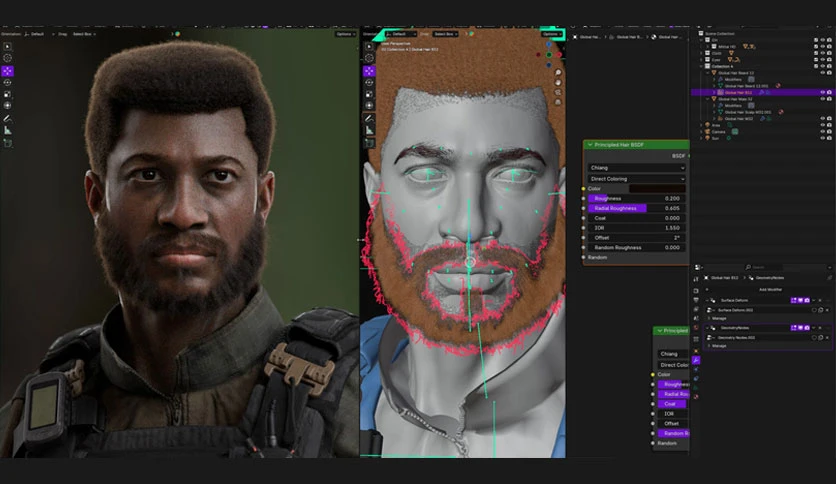
Task: Select the Transform tool in the right viewport toolbar
Action: [x=369, y=105]
